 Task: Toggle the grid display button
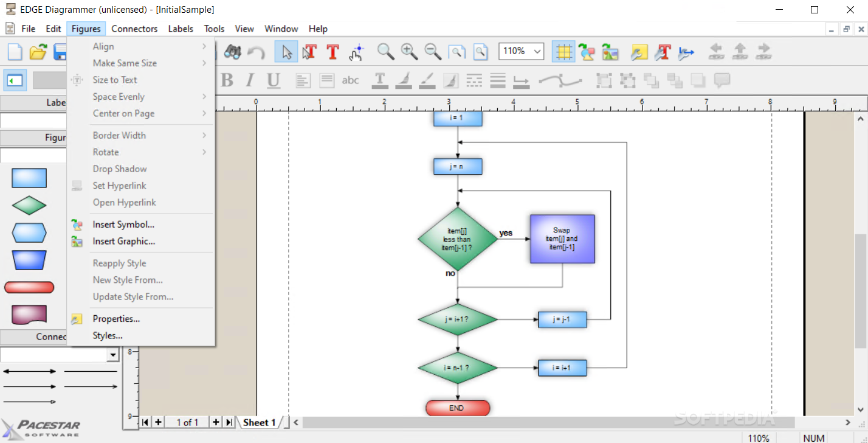click(x=563, y=52)
